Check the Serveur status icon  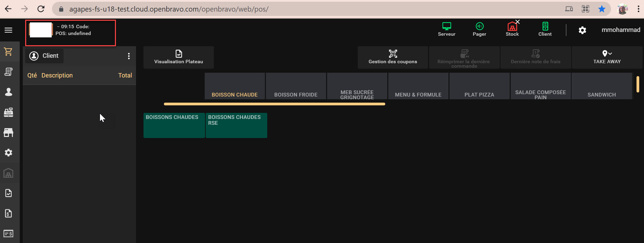point(446,29)
